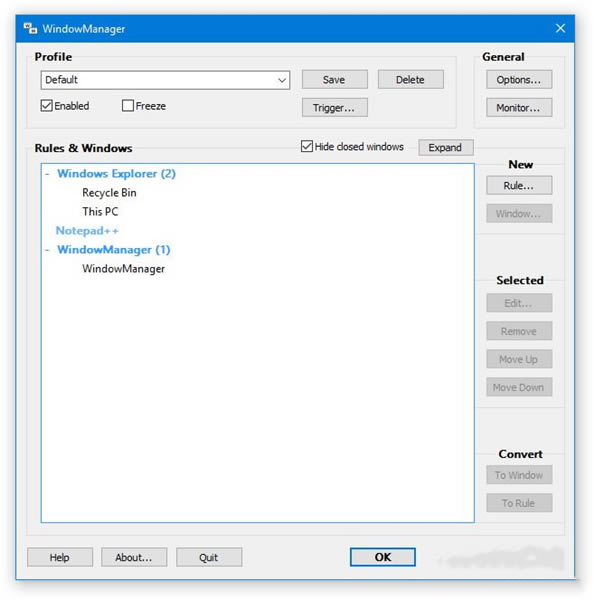Open the Options... dialog
The width and height of the screenshot is (594, 600).
click(x=519, y=80)
